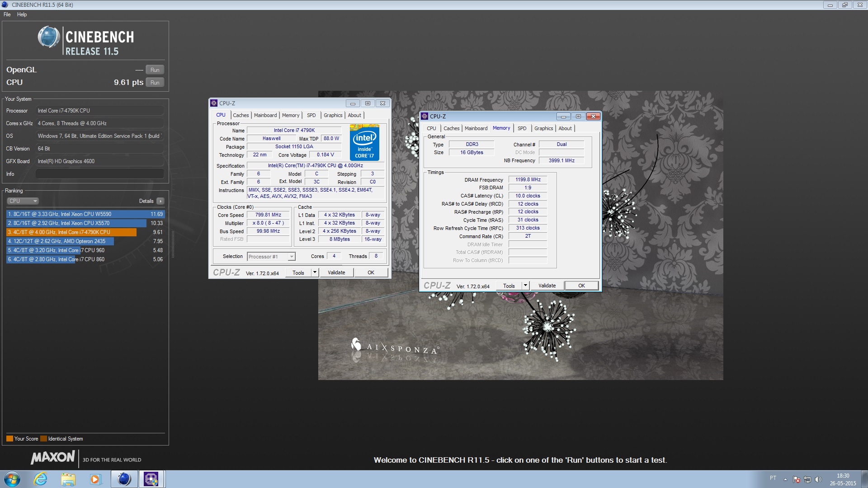Switch to Memory tab in left CPU-Z
The image size is (868, 488).
click(291, 115)
